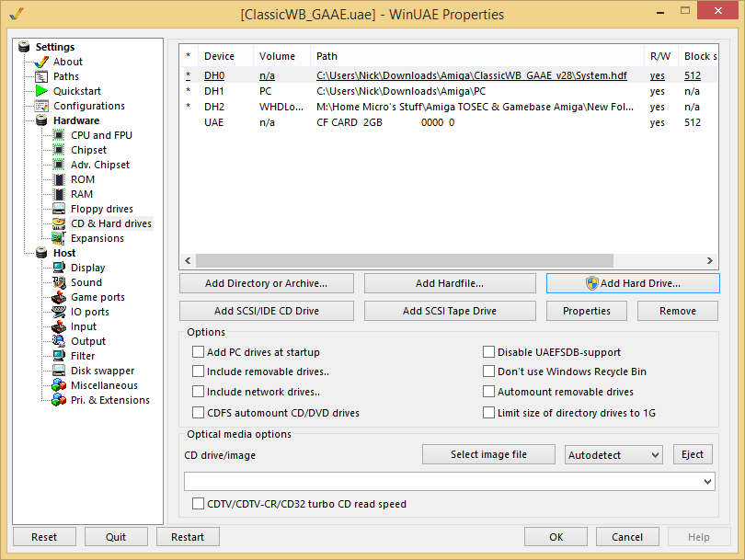Image resolution: width=745 pixels, height=560 pixels.
Task: Click the Settings root disk icon
Action: point(24,47)
